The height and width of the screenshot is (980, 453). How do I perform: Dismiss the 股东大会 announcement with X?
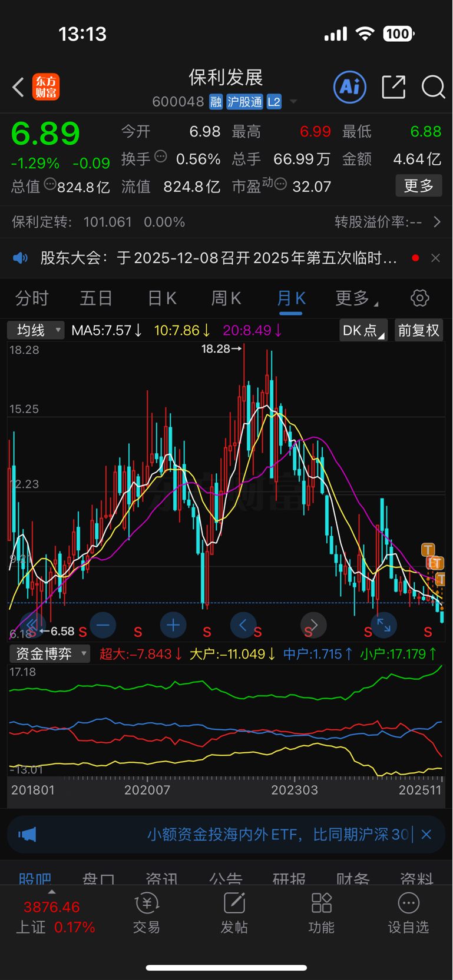pos(435,258)
